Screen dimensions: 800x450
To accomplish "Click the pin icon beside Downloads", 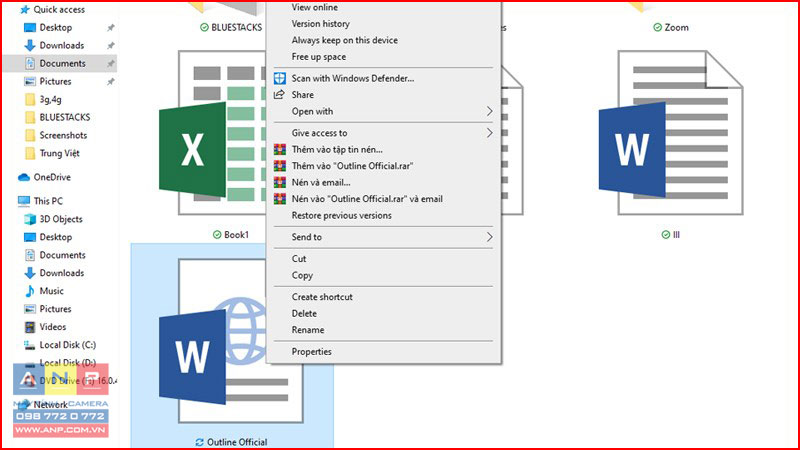I will click(111, 45).
